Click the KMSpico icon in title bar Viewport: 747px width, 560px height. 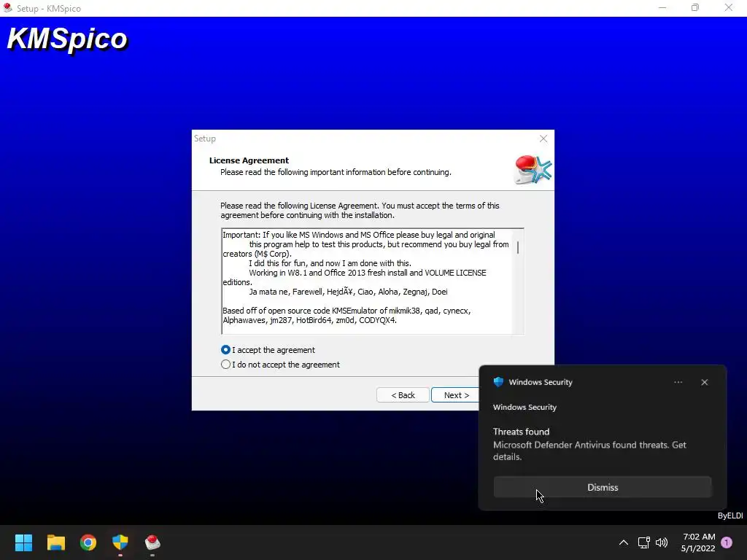click(x=7, y=7)
